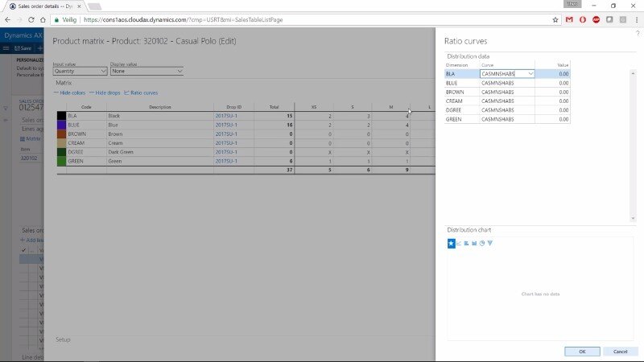Click the Hide colors action
This screenshot has width=644, height=362.
(71, 93)
